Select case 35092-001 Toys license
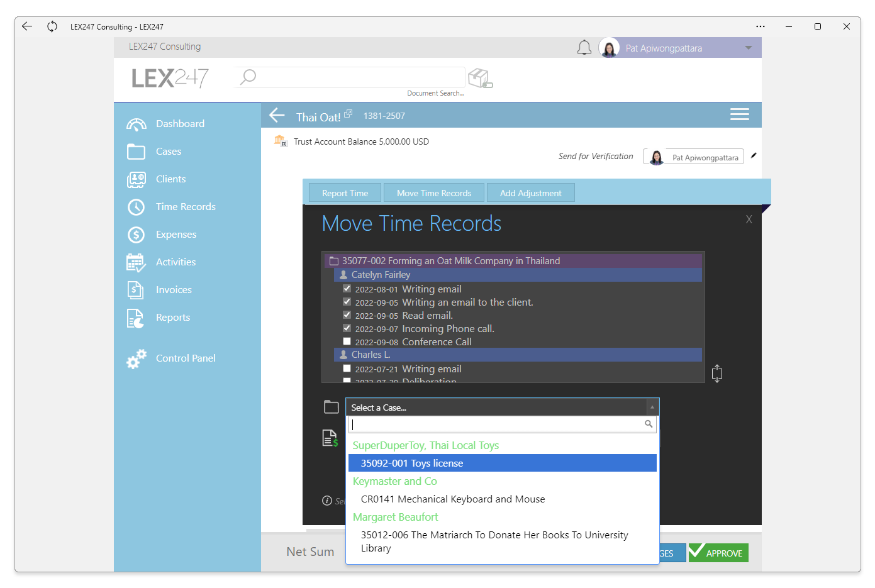This screenshot has height=588, width=875. tap(503, 463)
